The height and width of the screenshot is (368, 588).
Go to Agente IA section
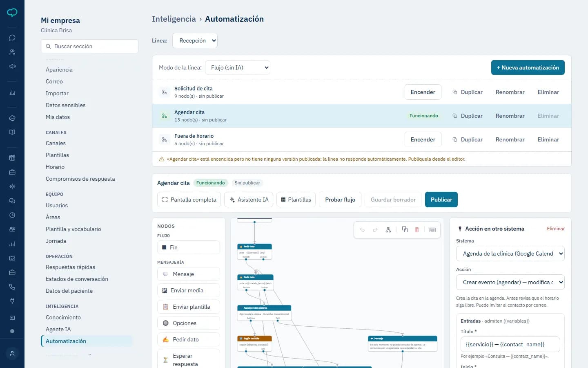pyautogui.click(x=58, y=329)
